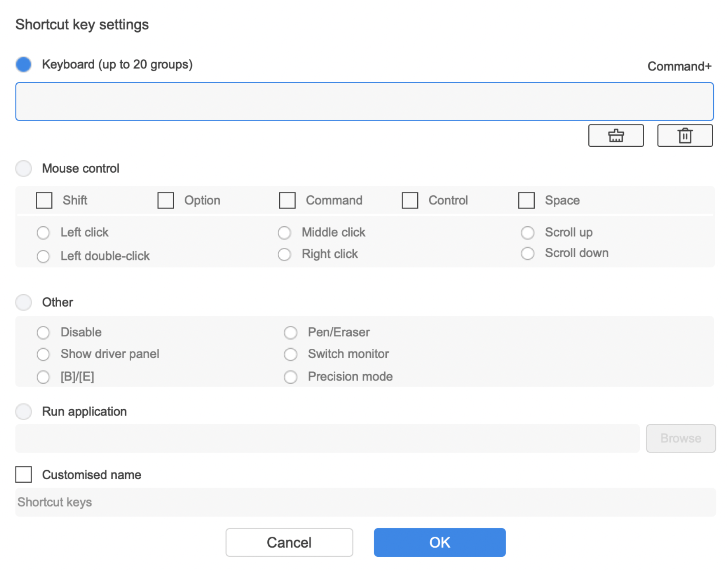
Task: Choose Precision mode radio button
Action: coord(290,377)
